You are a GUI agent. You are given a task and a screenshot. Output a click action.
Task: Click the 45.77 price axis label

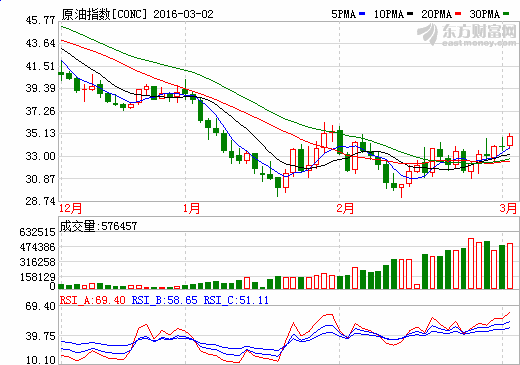[x=40, y=21]
